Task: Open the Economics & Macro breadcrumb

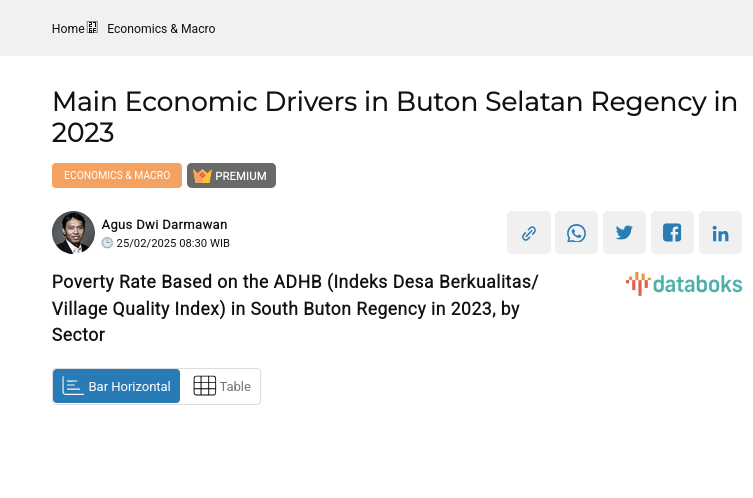Action: [161, 29]
